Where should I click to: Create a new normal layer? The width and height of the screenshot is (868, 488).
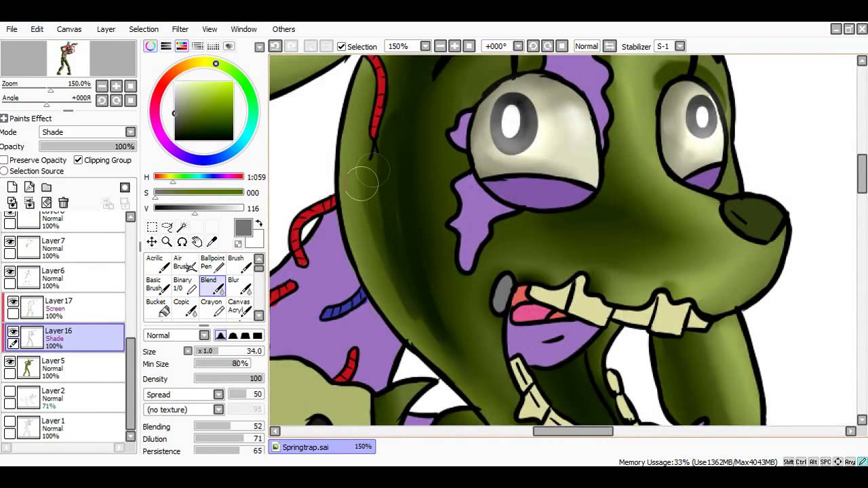[12, 188]
